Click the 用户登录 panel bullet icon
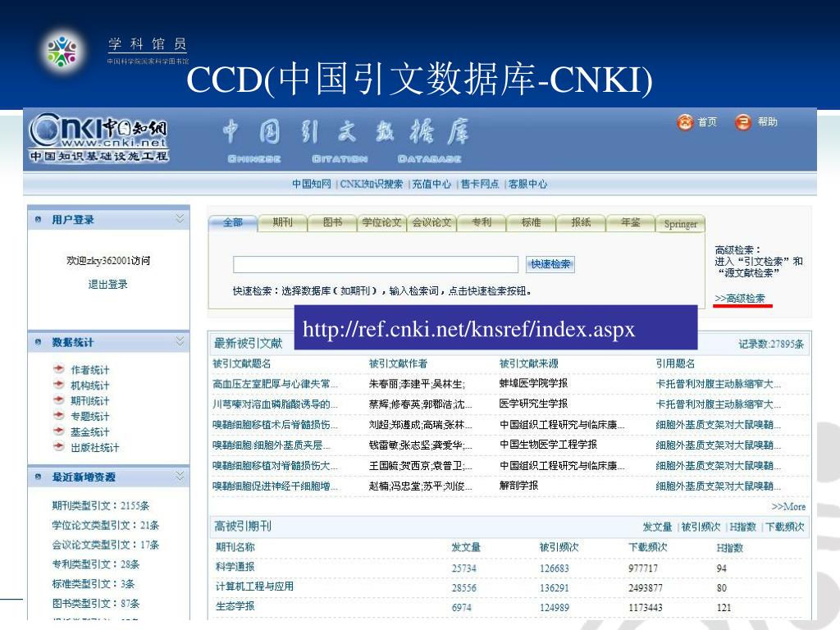840x630 pixels. pyautogui.click(x=38, y=220)
